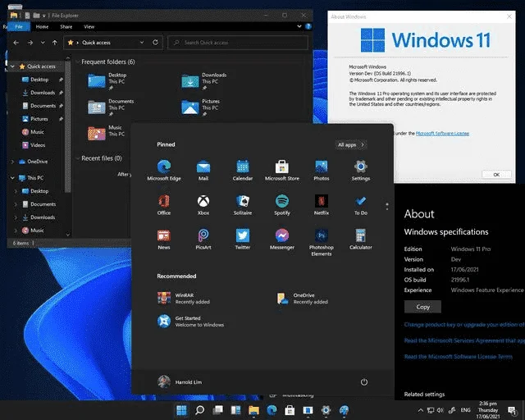Open WinRAR under Recommended

(x=184, y=298)
